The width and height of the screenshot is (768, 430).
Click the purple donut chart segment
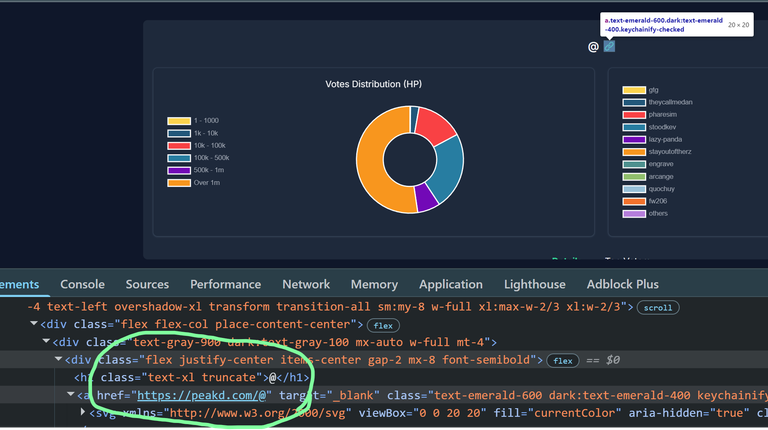pyautogui.click(x=426, y=197)
